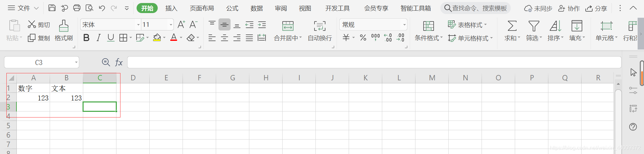The height and width of the screenshot is (154, 644).
Task: Open the font name dropdown (宋体)
Action: 138,24
